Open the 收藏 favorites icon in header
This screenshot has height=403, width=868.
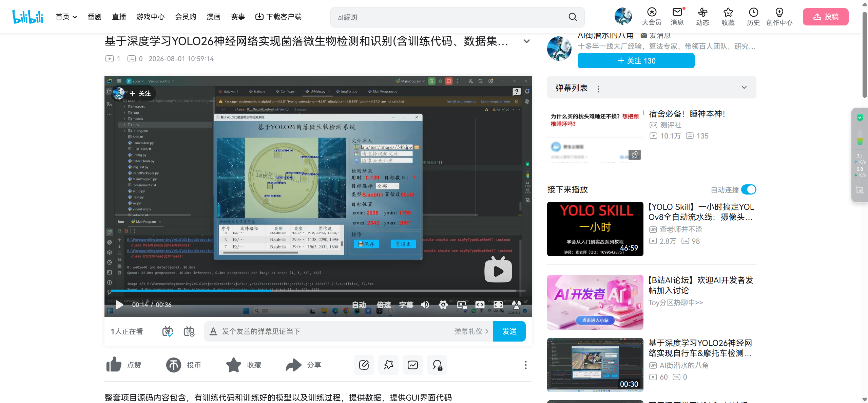[x=728, y=17]
